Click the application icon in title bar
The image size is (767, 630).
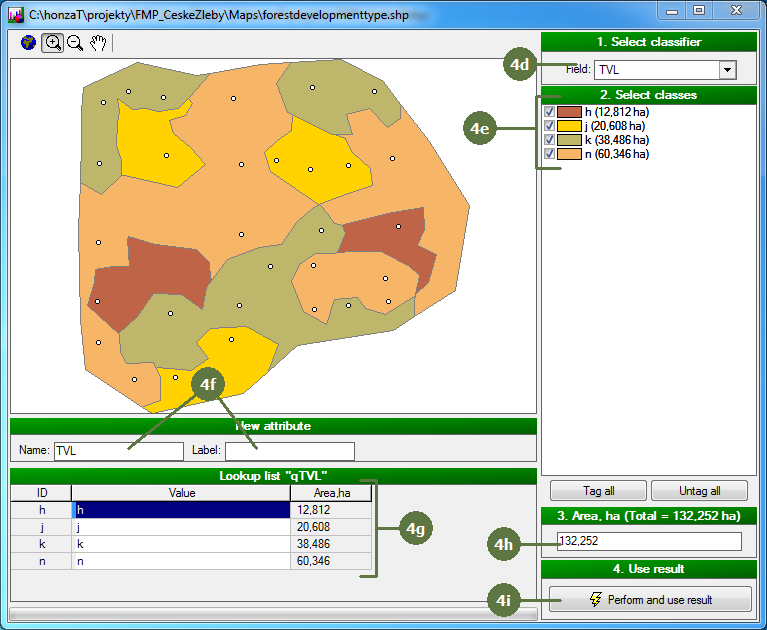click(x=15, y=12)
